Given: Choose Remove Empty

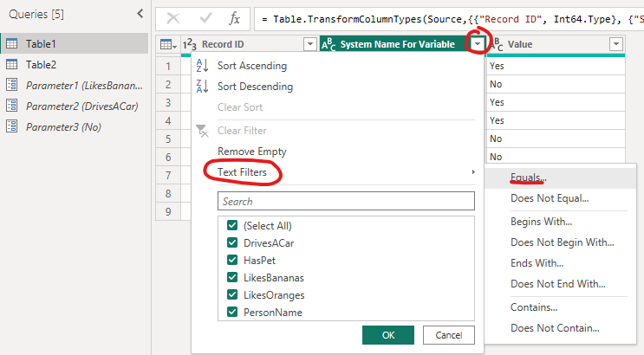Looking at the screenshot, I should [x=251, y=152].
